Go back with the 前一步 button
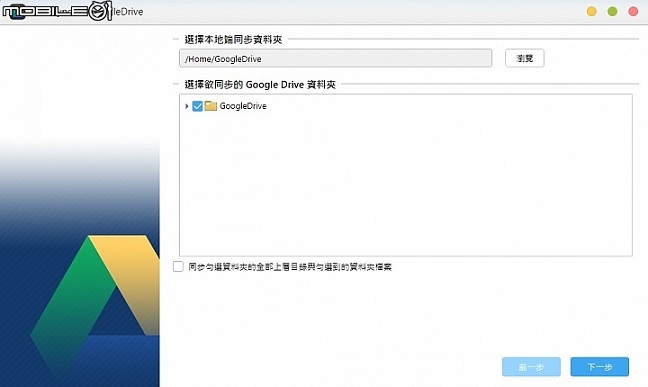Viewport: 648px width, 387px height. 531,367
